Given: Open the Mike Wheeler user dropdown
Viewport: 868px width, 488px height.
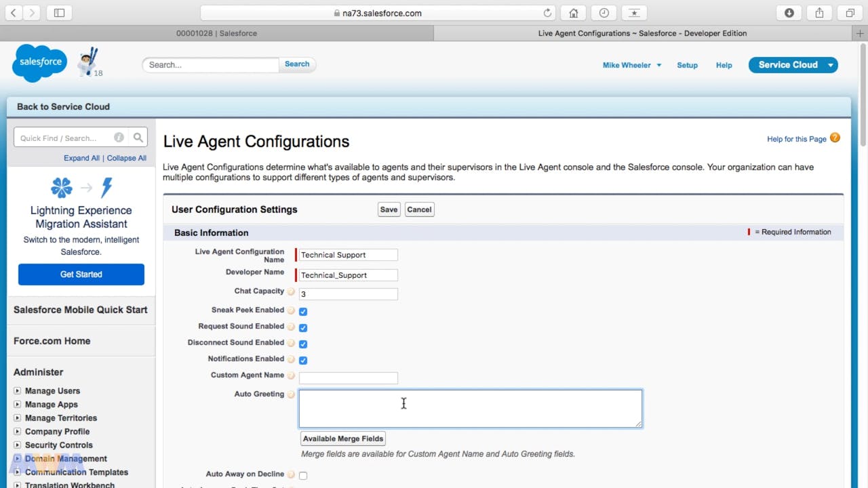Looking at the screenshot, I should click(x=632, y=65).
